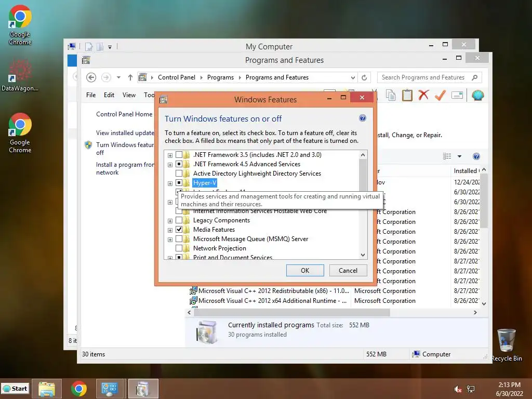Click the programs list vertical scrollbar thumb
The width and height of the screenshot is (532, 399).
484,201
